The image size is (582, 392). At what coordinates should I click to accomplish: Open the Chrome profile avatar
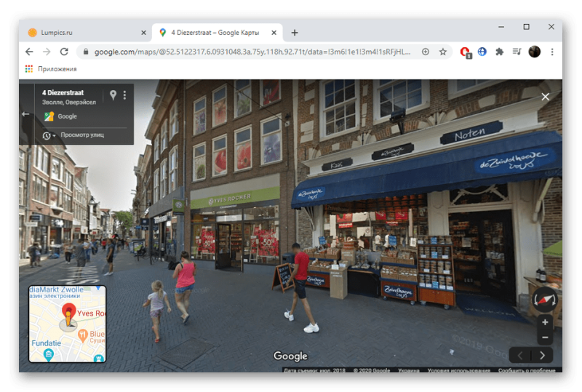pos(535,52)
